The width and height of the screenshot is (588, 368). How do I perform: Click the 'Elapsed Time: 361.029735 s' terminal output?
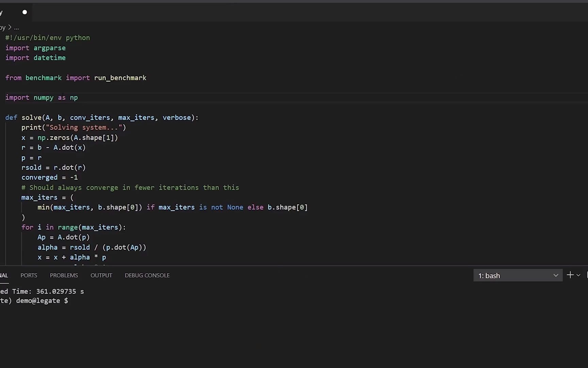[42, 291]
